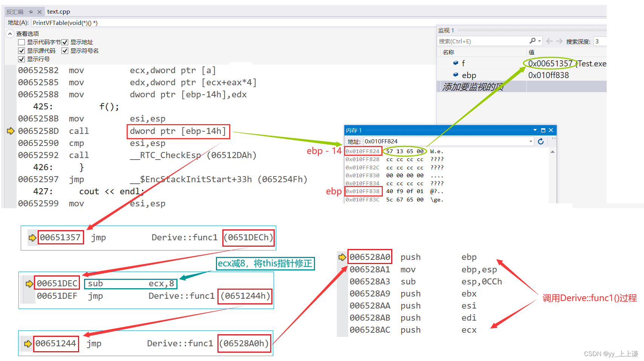644x361 pixels.
Task: Click source line 427: cout << endl;
Action: tap(89, 191)
